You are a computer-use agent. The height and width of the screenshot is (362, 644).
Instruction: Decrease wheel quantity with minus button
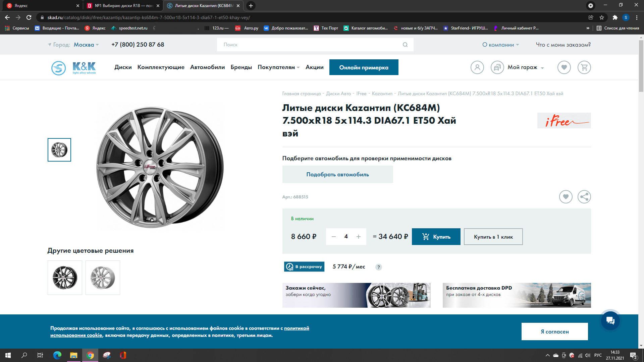click(333, 237)
